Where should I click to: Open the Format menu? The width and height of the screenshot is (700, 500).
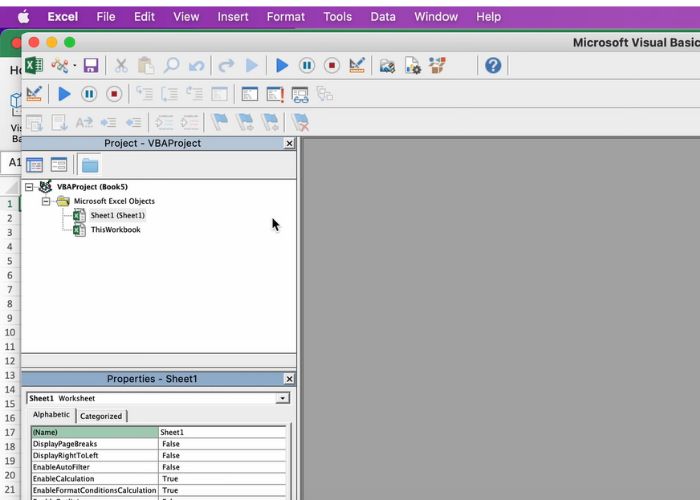coord(286,17)
